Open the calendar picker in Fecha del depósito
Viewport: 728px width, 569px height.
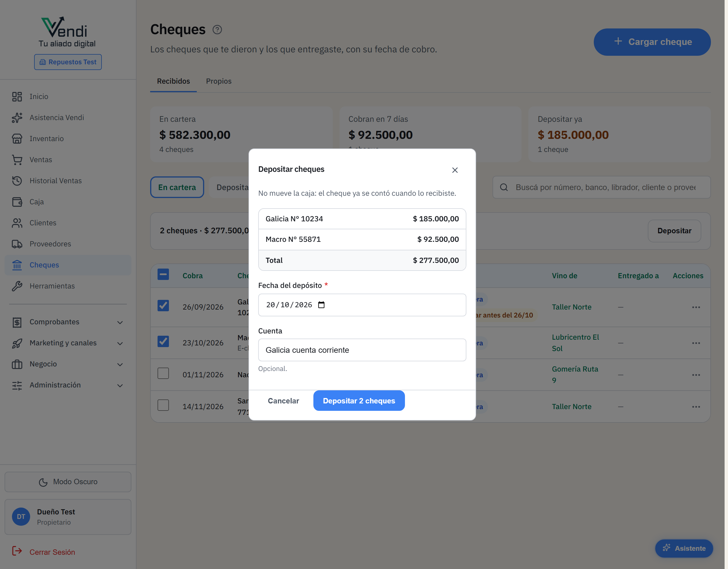(321, 305)
